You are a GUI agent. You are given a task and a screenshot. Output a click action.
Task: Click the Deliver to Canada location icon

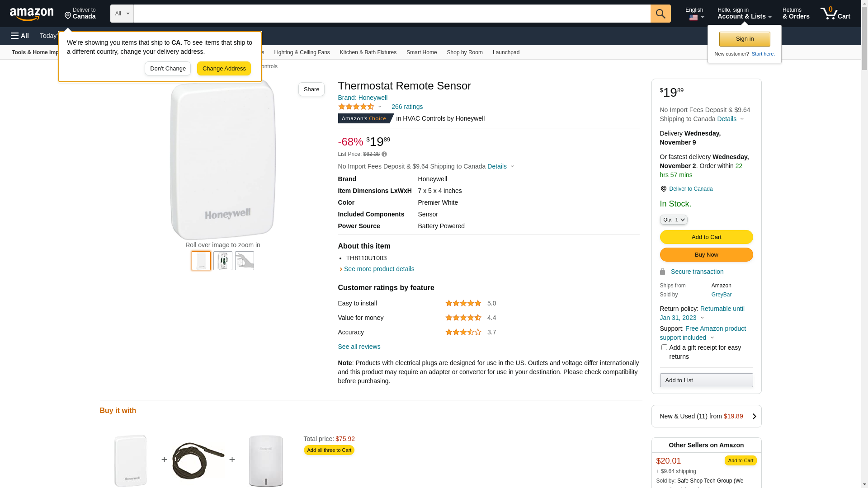tap(663, 189)
